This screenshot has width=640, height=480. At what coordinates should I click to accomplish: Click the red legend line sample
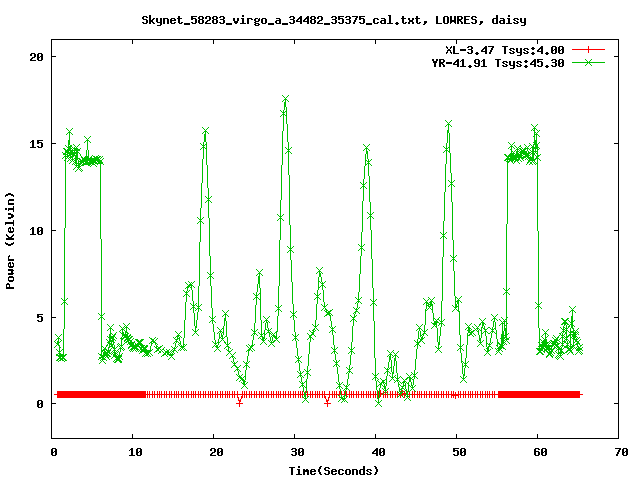pyautogui.click(x=588, y=50)
